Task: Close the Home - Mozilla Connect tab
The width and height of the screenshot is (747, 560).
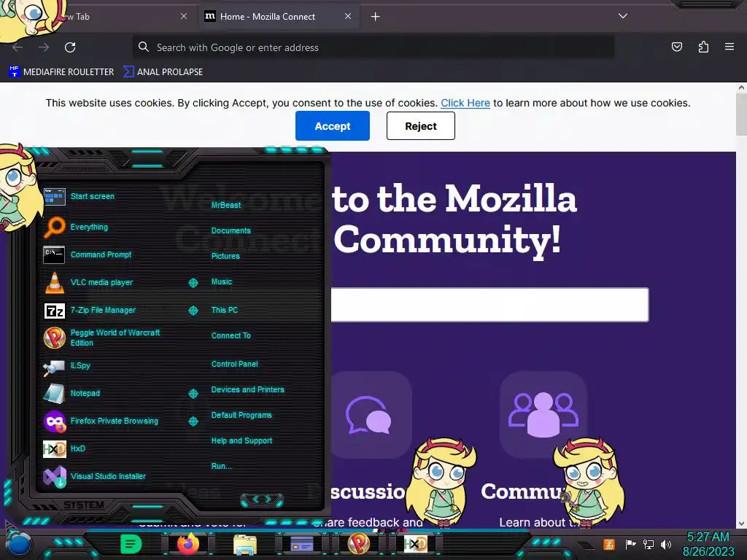Action: 348,16
